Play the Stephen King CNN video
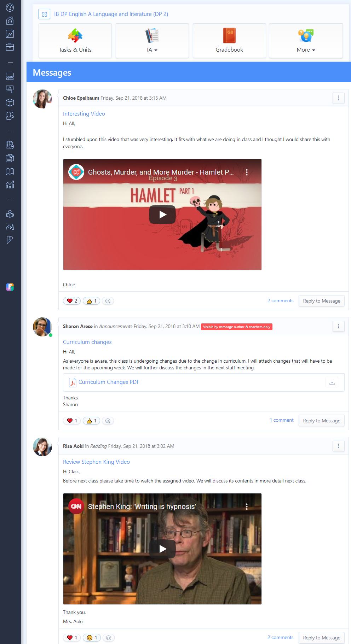The width and height of the screenshot is (351, 644). (x=162, y=549)
